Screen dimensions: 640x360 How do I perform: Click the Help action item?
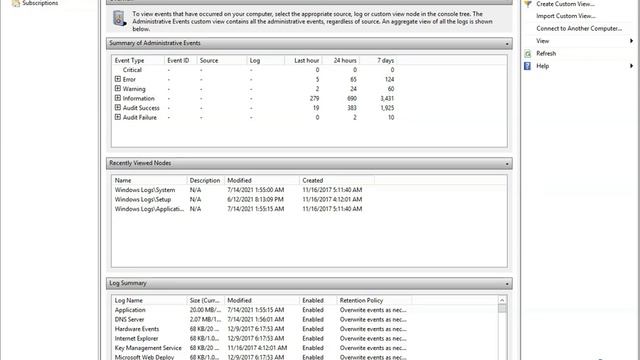pyautogui.click(x=542, y=66)
